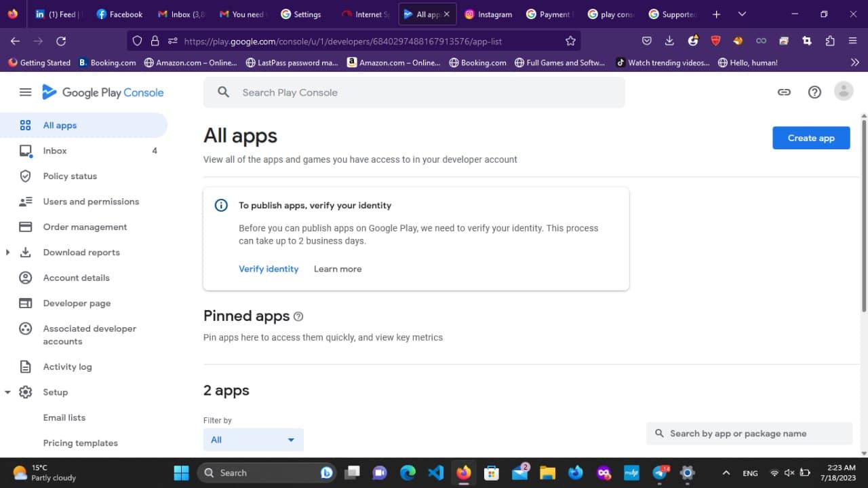Click the Verify identity link
868x488 pixels.
(269, 269)
